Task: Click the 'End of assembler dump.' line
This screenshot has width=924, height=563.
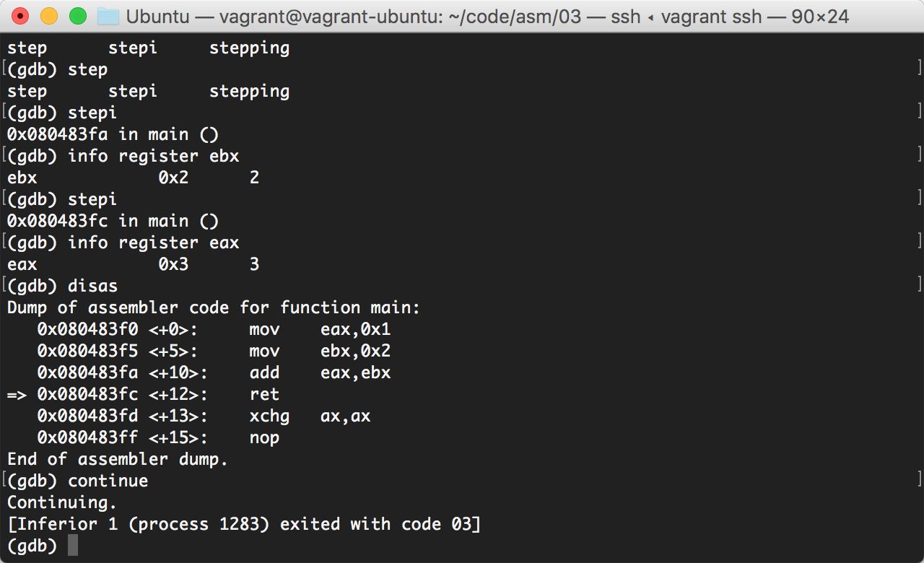Action: click(x=118, y=459)
